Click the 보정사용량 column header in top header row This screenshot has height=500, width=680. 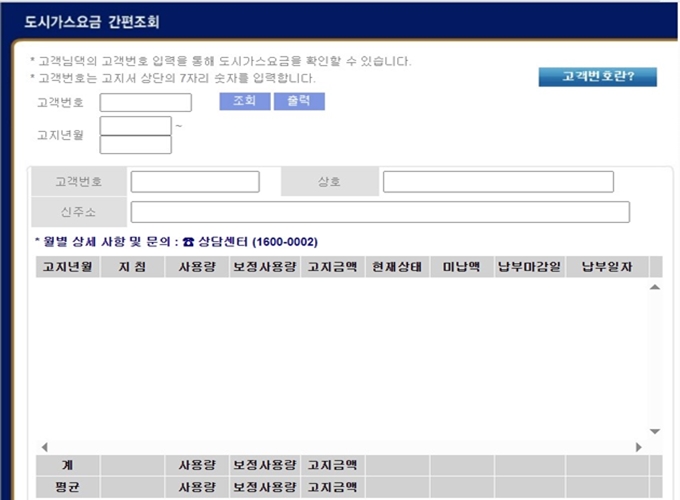(x=265, y=267)
